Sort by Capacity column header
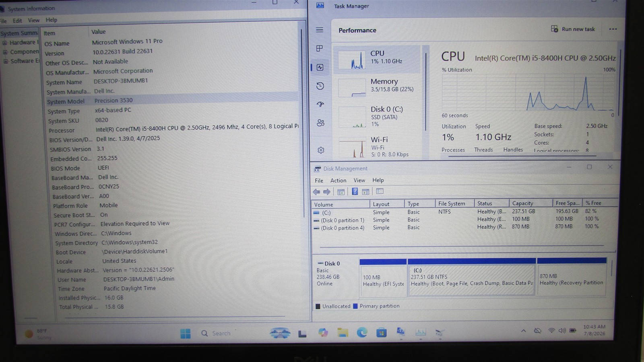Image resolution: width=644 pixels, height=362 pixels. [x=530, y=203]
